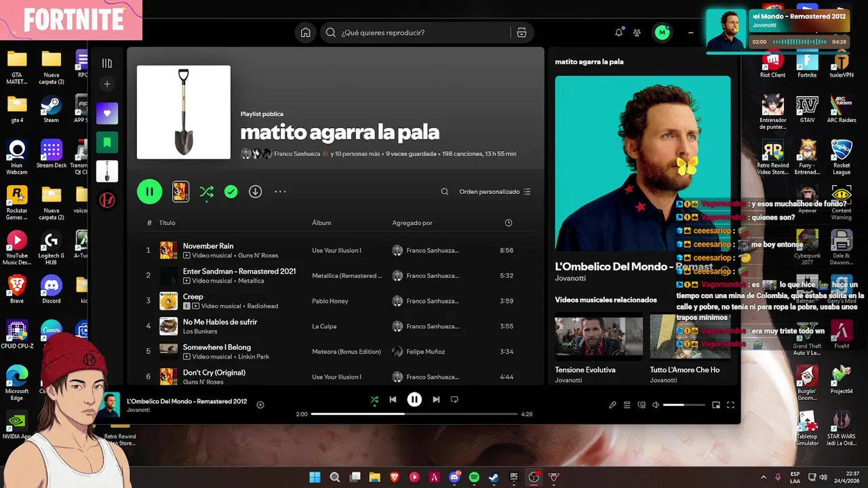Open the red logo sidebar item
Screen dimensions: 868x488
pyautogui.click(x=107, y=200)
